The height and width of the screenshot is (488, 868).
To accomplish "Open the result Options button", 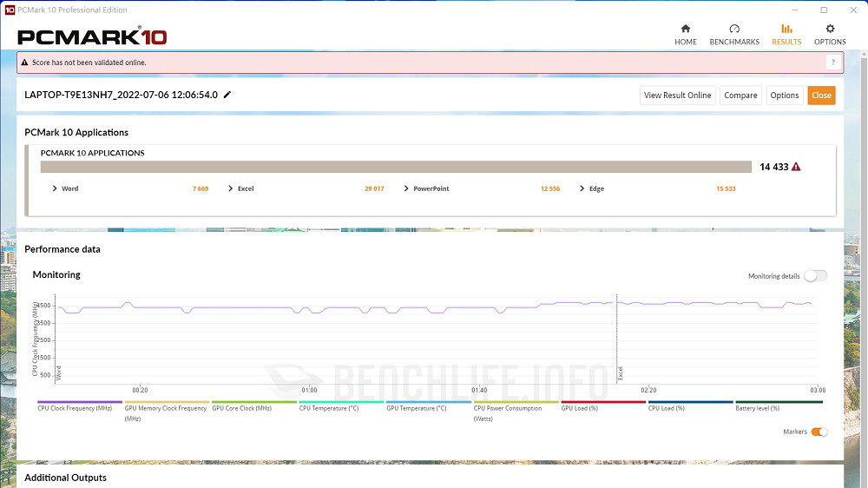I will pyautogui.click(x=784, y=96).
